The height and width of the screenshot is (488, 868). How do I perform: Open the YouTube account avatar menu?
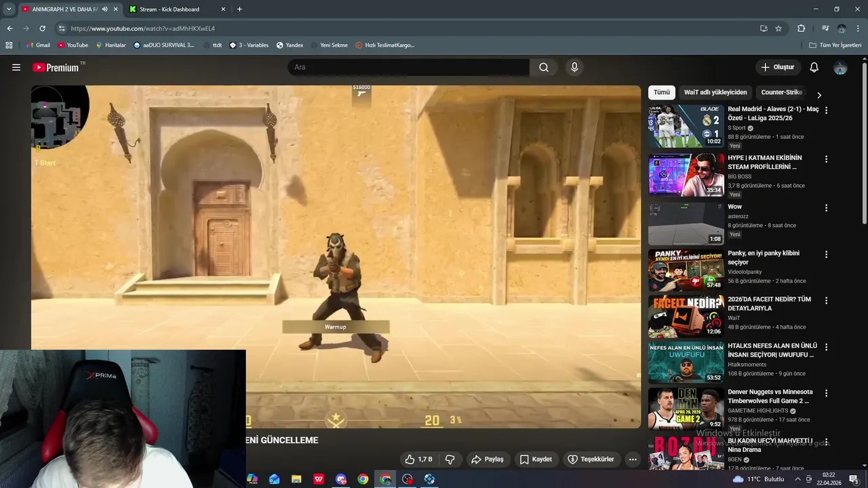tap(840, 67)
